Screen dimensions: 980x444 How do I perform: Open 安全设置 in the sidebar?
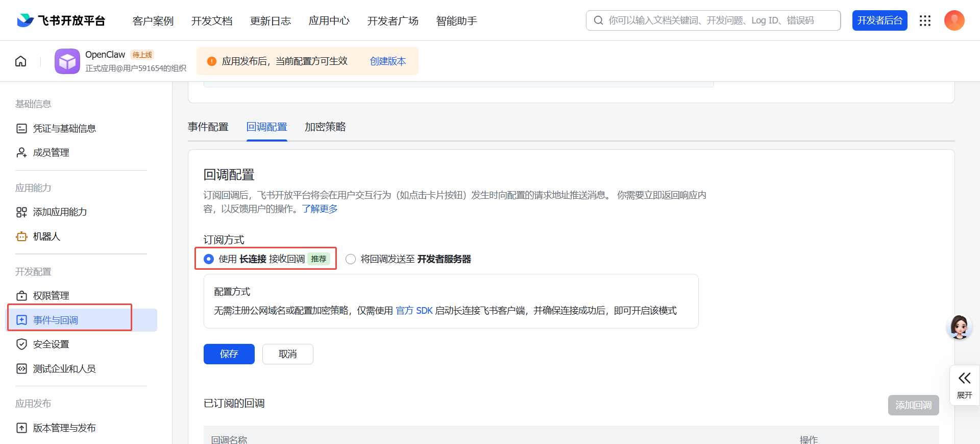point(51,344)
